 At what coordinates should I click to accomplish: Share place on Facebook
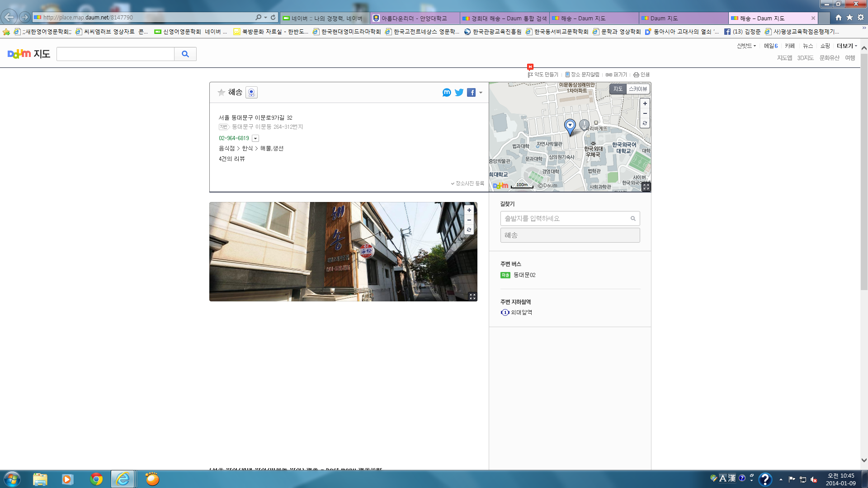[x=471, y=93]
